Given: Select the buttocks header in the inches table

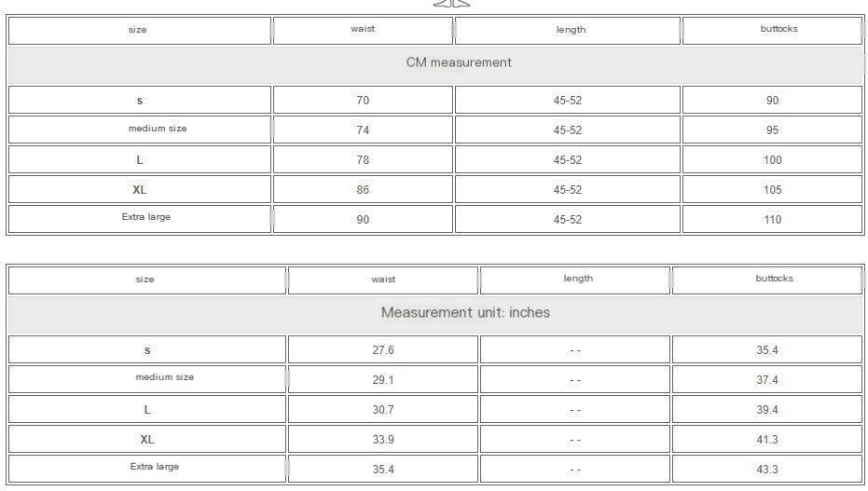Looking at the screenshot, I should pos(774,279).
